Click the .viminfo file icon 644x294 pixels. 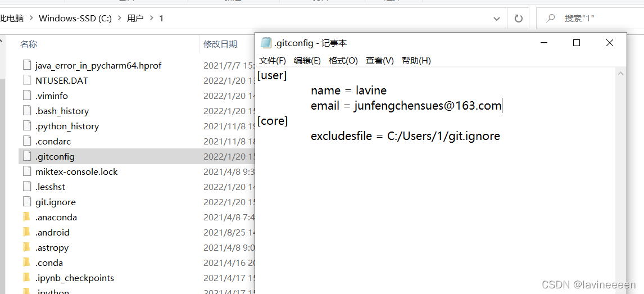pyautogui.click(x=27, y=96)
